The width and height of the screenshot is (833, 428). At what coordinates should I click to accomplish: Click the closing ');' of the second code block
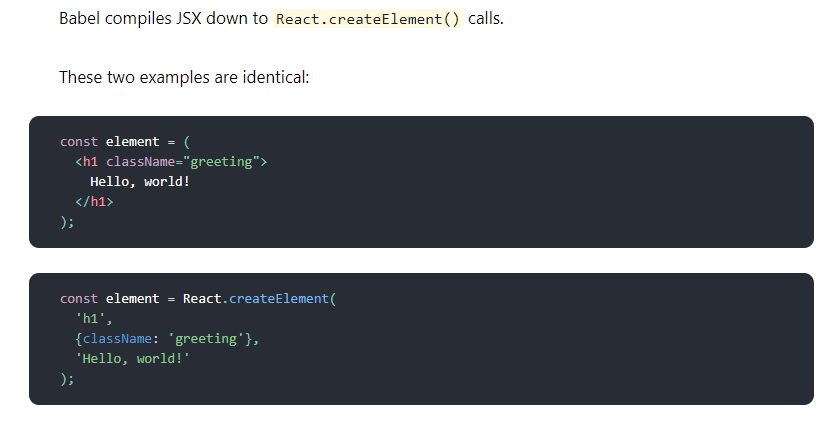(67, 379)
